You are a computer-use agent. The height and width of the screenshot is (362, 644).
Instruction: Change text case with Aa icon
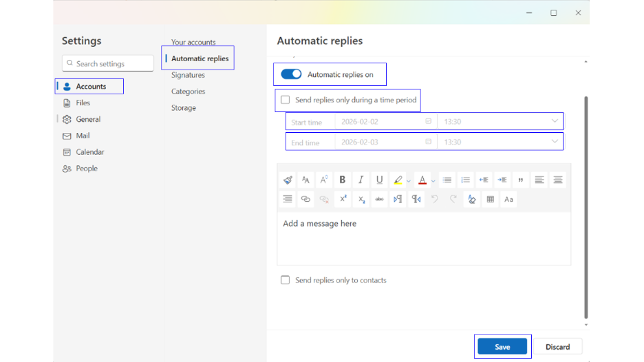pyautogui.click(x=508, y=200)
